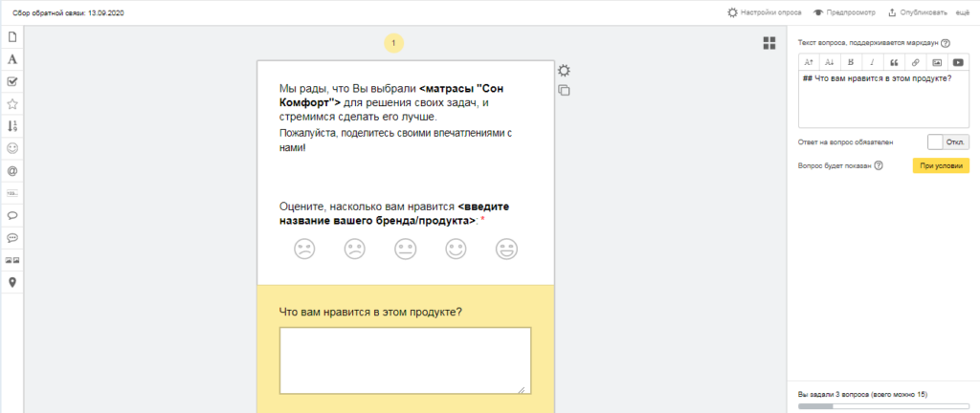Apply bold formatting in question text

pos(851,62)
